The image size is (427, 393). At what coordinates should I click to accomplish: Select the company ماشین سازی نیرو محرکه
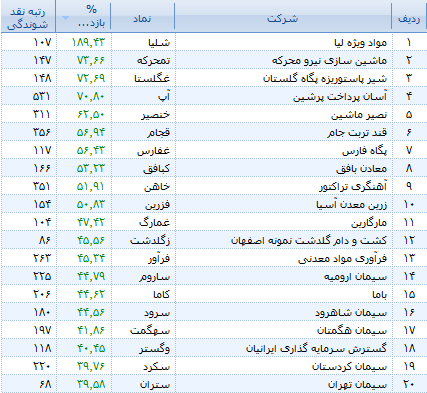click(x=329, y=61)
